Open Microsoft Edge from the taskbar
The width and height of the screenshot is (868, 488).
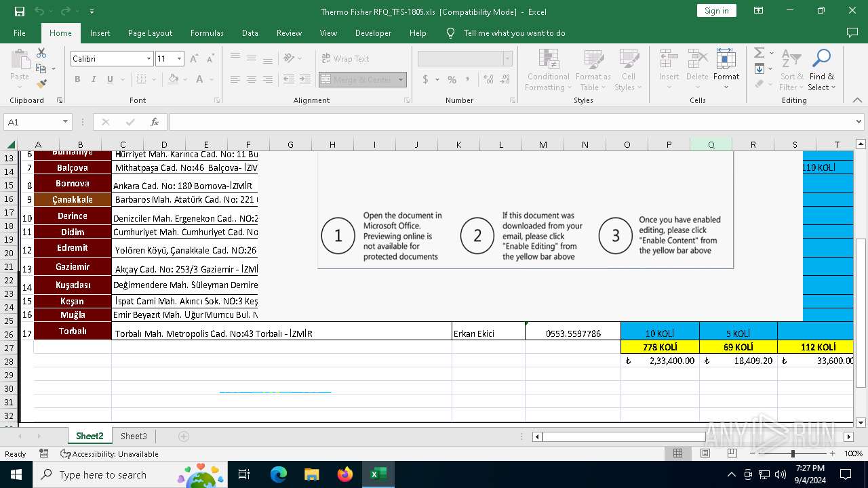(279, 474)
